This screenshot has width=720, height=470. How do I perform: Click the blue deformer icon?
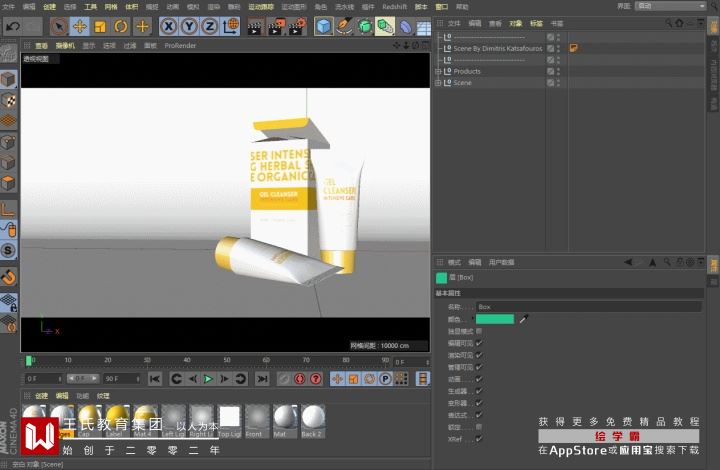[405, 27]
